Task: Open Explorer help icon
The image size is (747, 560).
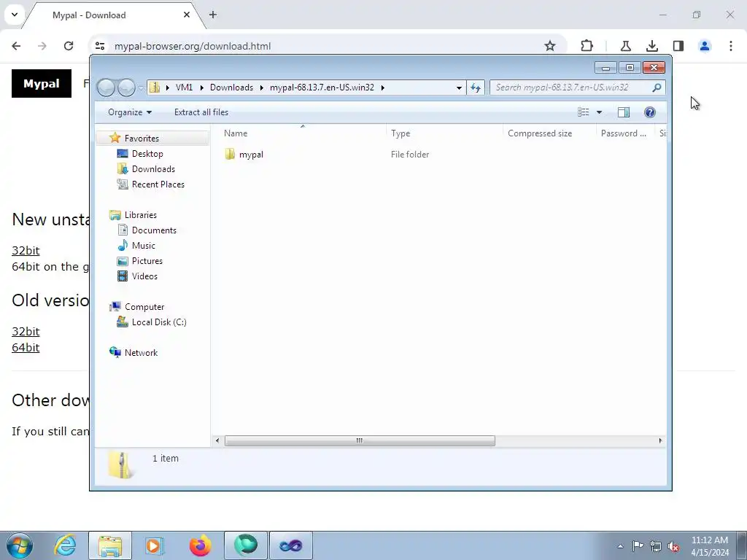Action: click(649, 112)
